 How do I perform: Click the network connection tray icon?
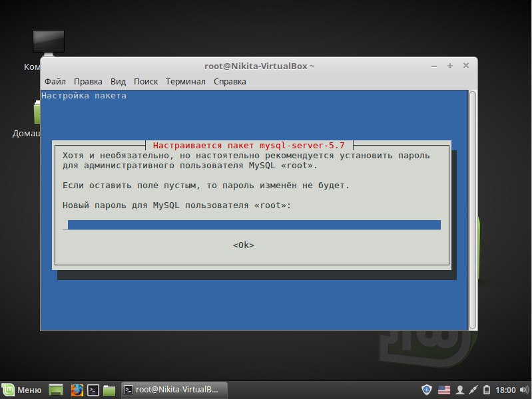(x=473, y=390)
